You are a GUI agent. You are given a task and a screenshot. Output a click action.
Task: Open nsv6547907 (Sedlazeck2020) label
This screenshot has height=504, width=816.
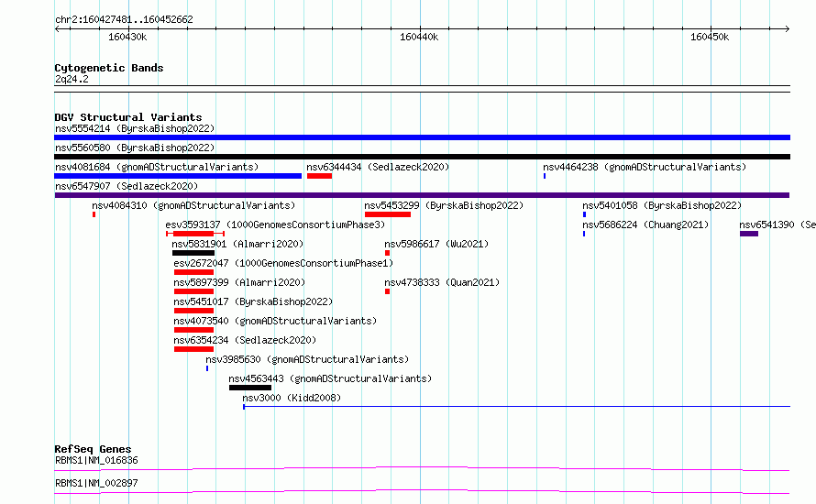tap(127, 186)
